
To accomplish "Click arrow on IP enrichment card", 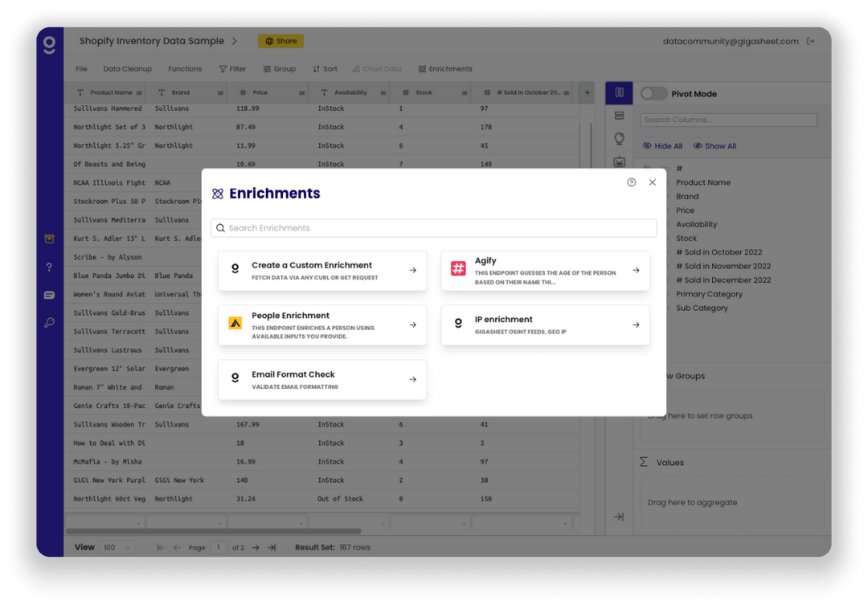I will [636, 325].
